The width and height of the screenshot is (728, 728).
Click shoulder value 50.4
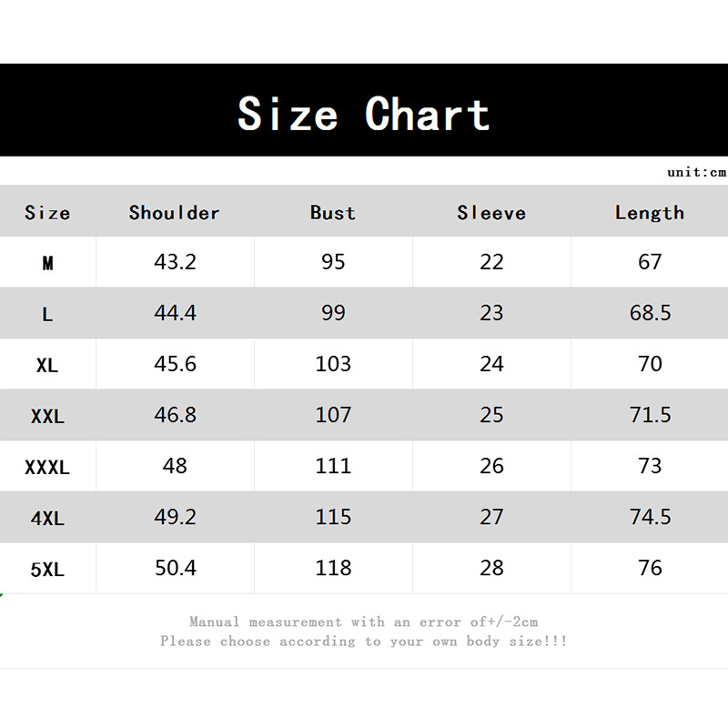coord(175,568)
